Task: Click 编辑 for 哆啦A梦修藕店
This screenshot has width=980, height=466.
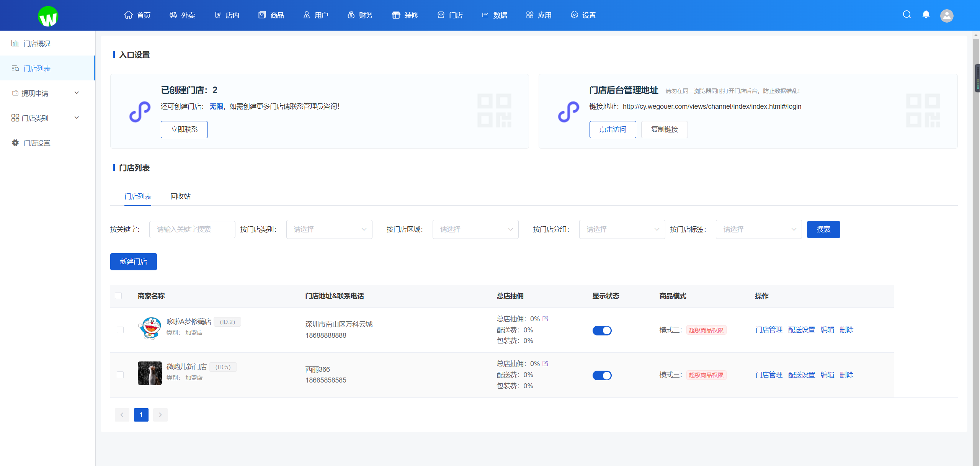Action: (827, 330)
